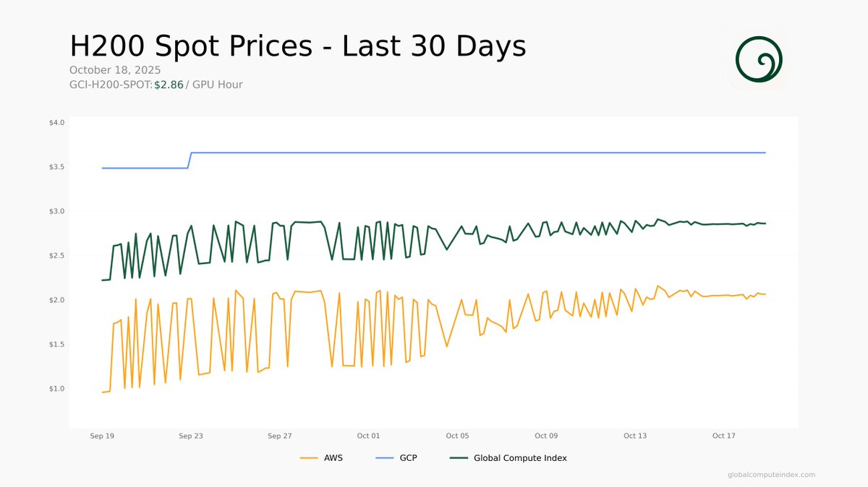Select the Sep 19 axis label

[x=102, y=436]
